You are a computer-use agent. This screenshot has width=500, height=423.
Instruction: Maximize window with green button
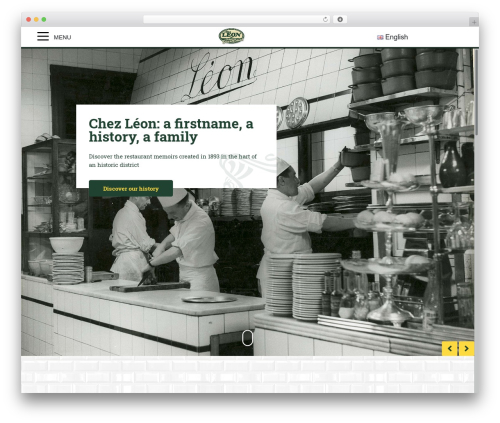44,20
